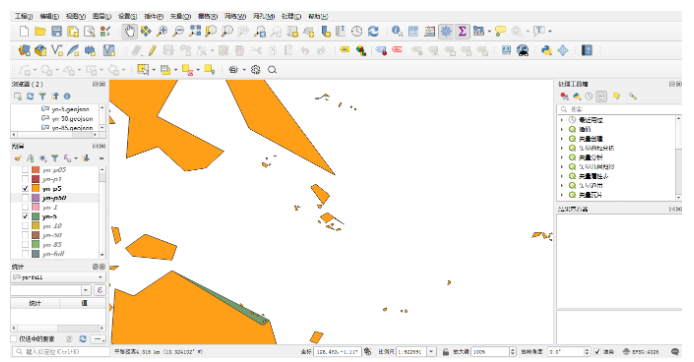Open the text annotation dropdown arrow
The width and height of the screenshot is (694, 362).
[x=550, y=31]
